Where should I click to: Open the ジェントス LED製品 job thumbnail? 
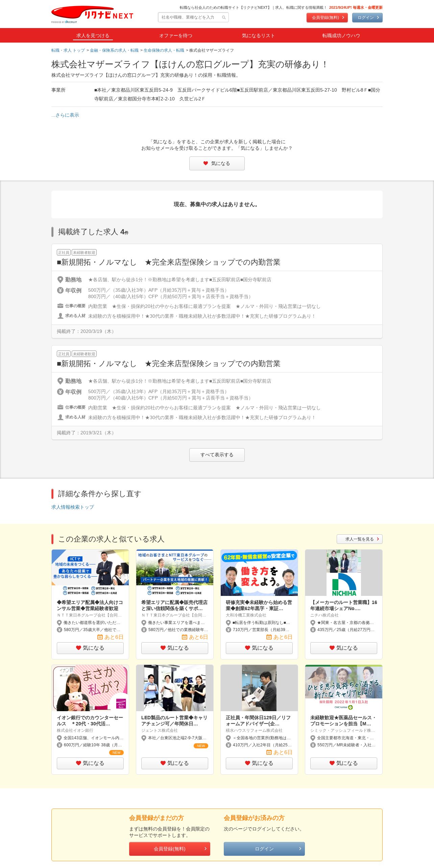pyautogui.click(x=175, y=688)
